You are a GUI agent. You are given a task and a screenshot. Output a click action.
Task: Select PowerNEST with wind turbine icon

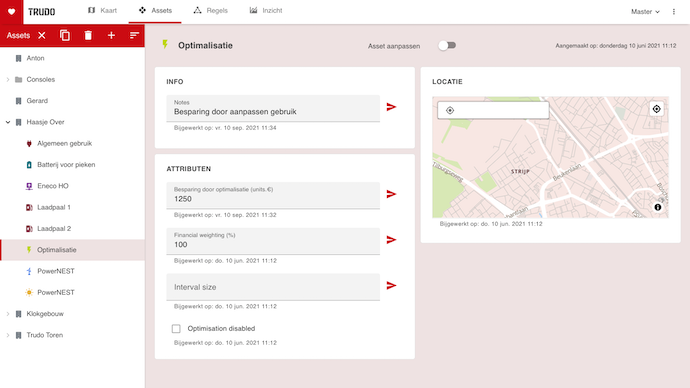pyautogui.click(x=72, y=271)
